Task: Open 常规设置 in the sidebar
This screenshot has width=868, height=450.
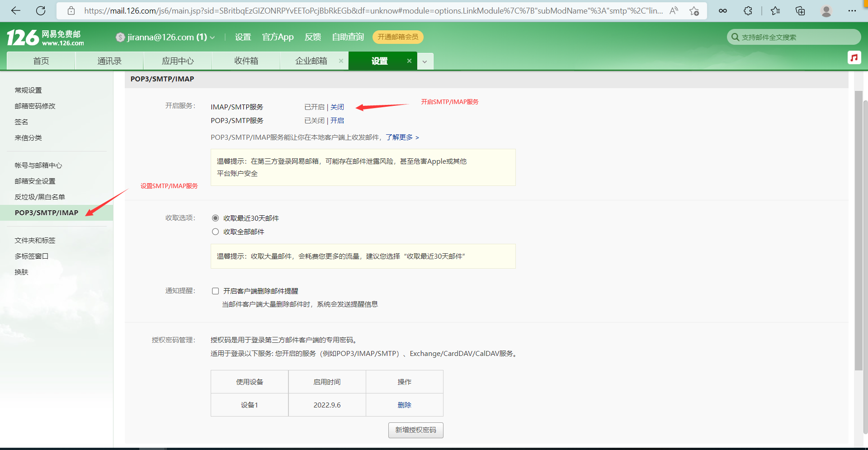Action: tap(28, 90)
